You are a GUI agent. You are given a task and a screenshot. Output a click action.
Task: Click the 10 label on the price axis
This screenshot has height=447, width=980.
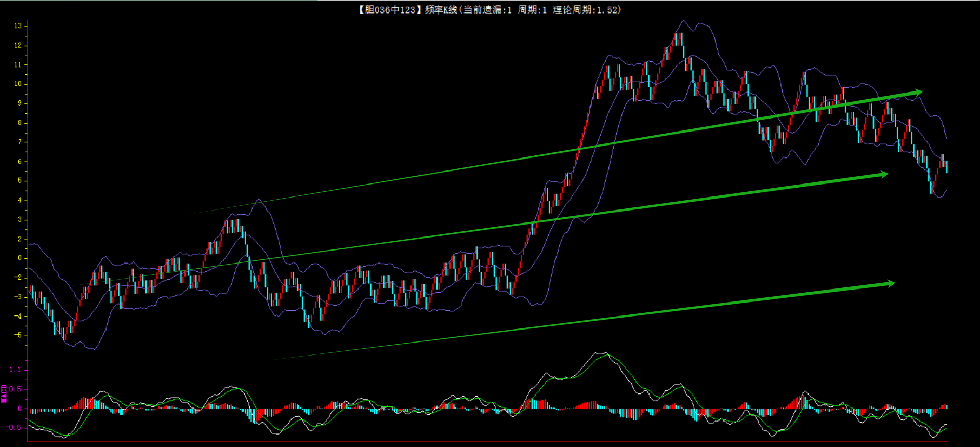pos(18,84)
